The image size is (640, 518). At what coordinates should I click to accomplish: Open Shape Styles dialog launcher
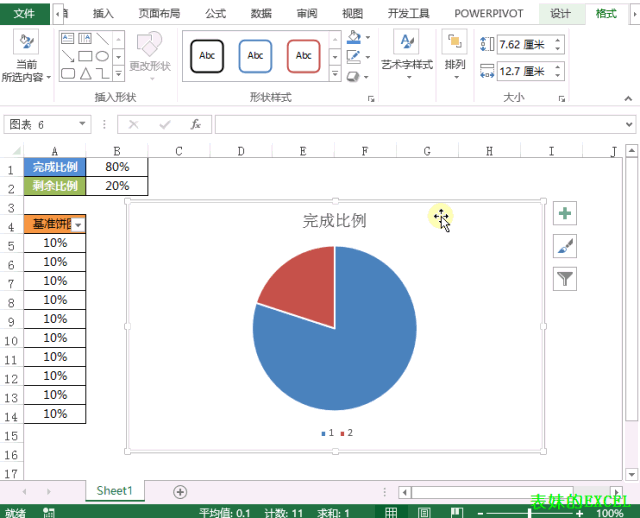pyautogui.click(x=371, y=99)
